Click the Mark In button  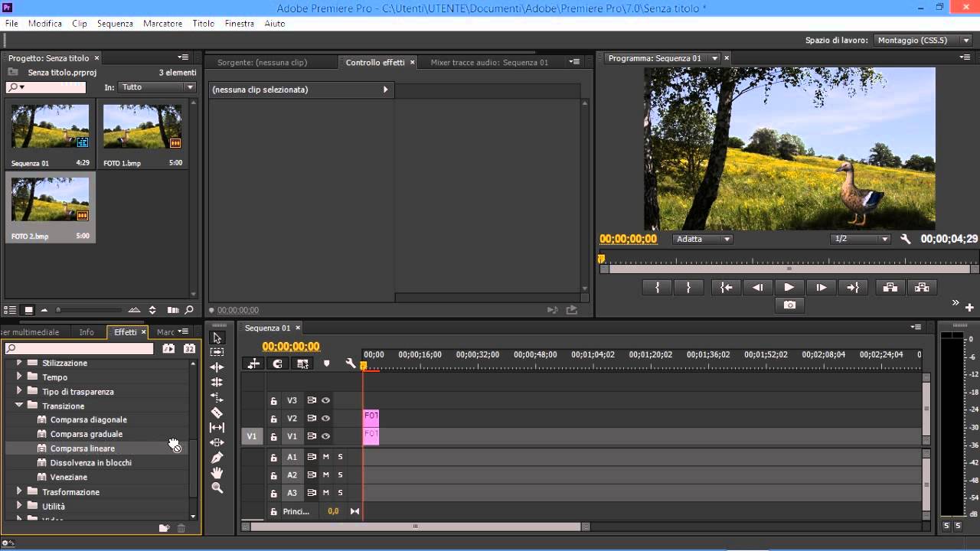tap(657, 287)
